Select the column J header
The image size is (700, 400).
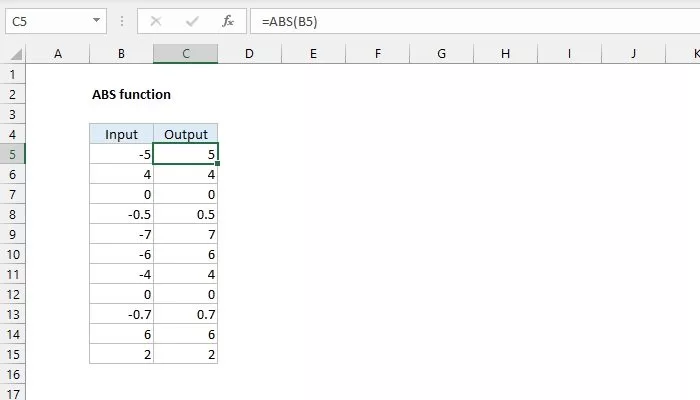pyautogui.click(x=633, y=53)
